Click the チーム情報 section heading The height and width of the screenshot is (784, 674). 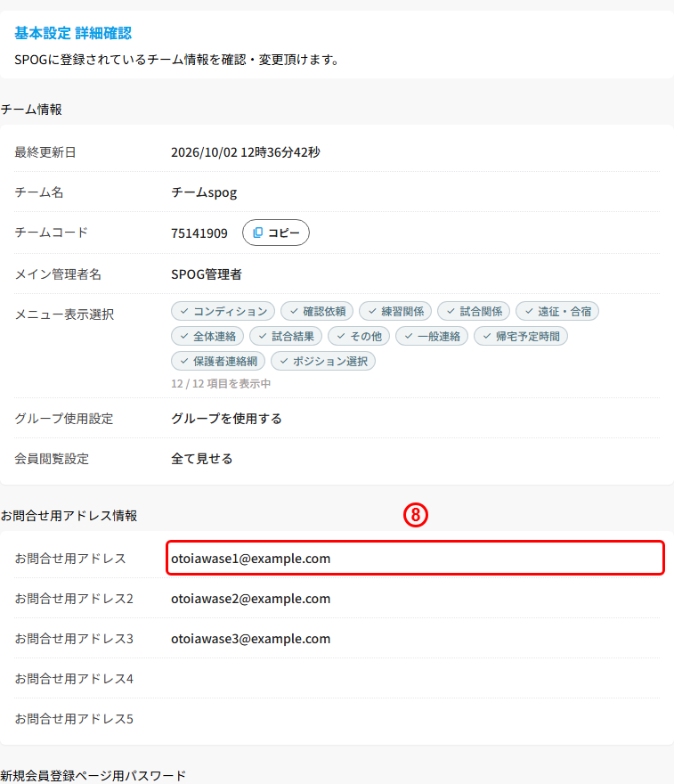pyautogui.click(x=31, y=109)
